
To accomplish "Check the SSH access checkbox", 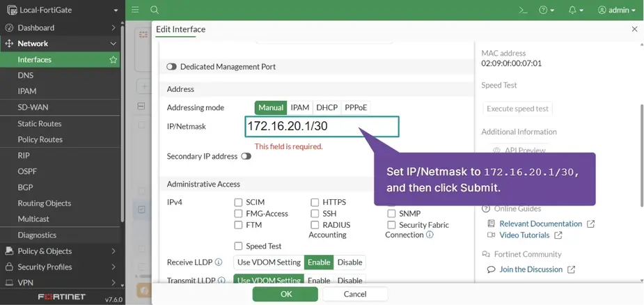I will point(315,214).
